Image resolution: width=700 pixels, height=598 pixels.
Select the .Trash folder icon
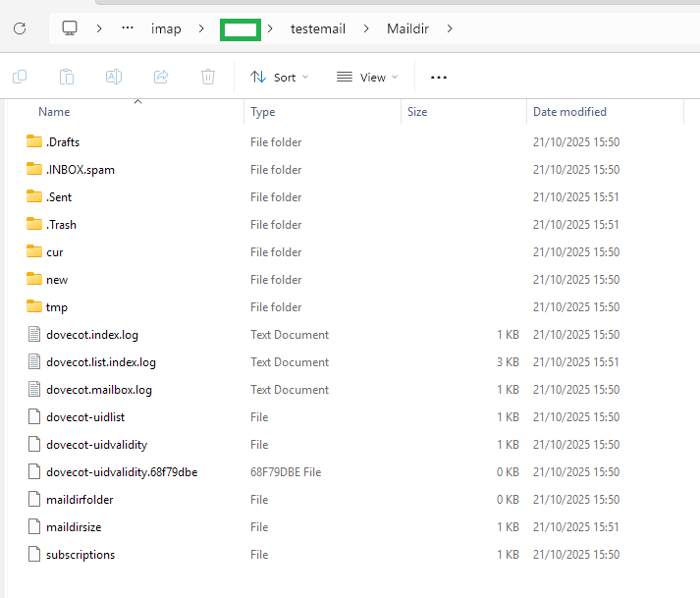pyautogui.click(x=34, y=225)
